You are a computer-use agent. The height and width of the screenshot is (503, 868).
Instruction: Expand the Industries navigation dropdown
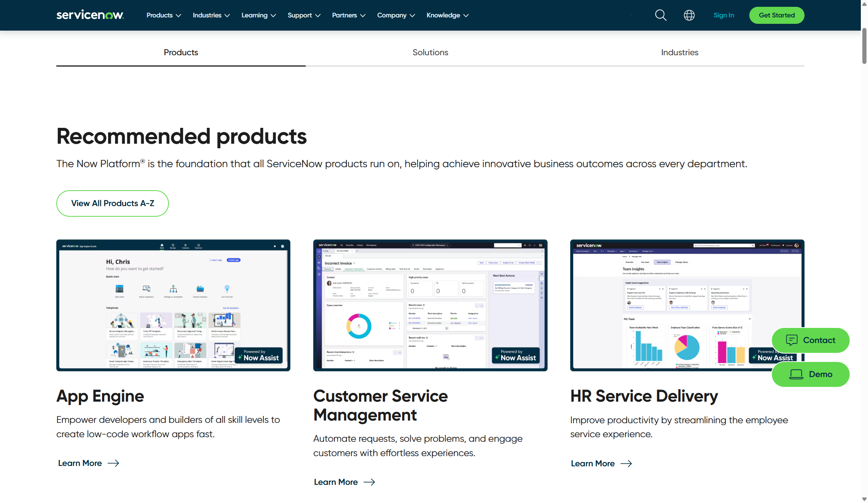pos(211,16)
